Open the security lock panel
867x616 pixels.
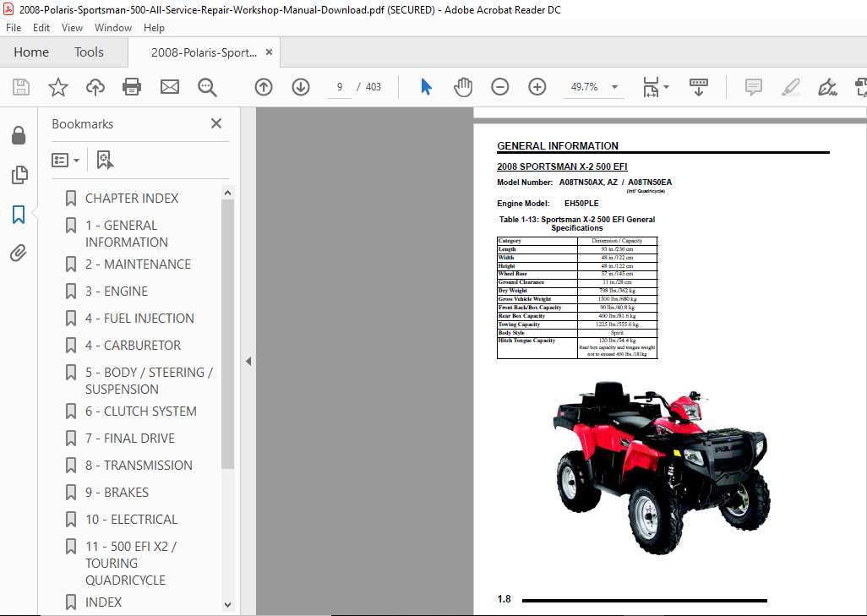pos(19,135)
